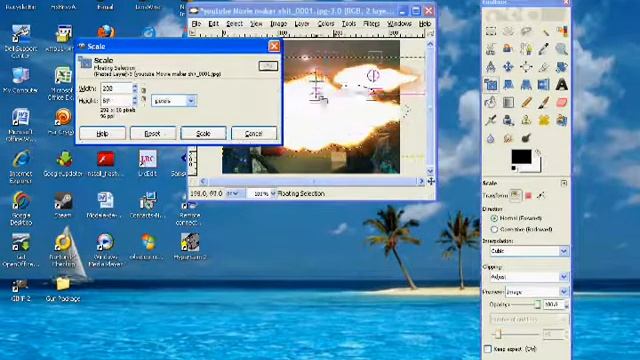Viewport: 640px width, 360px height.
Task: Set Transform to affect selection
Action: click(528, 196)
